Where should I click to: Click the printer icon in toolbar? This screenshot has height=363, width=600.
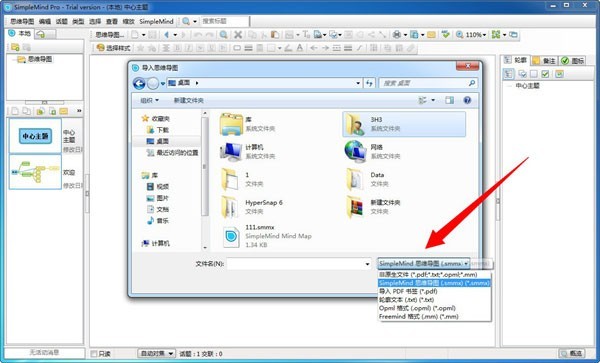(397, 35)
